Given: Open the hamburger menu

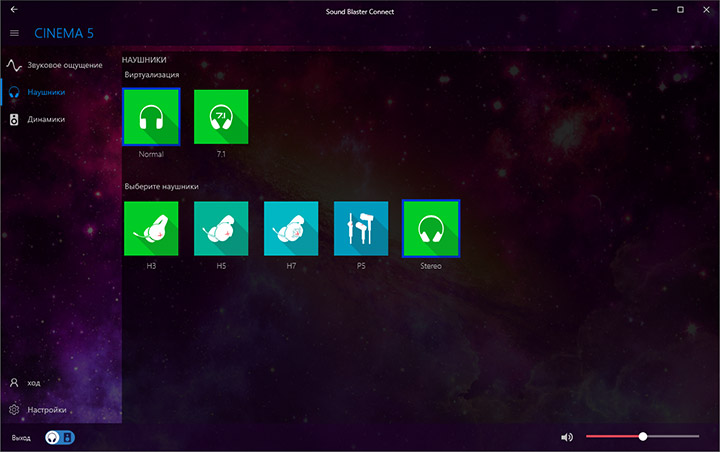Looking at the screenshot, I should (14, 33).
